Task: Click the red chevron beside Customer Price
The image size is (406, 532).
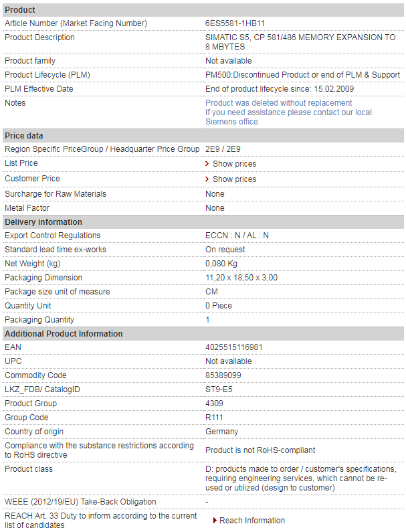Action: coord(207,179)
